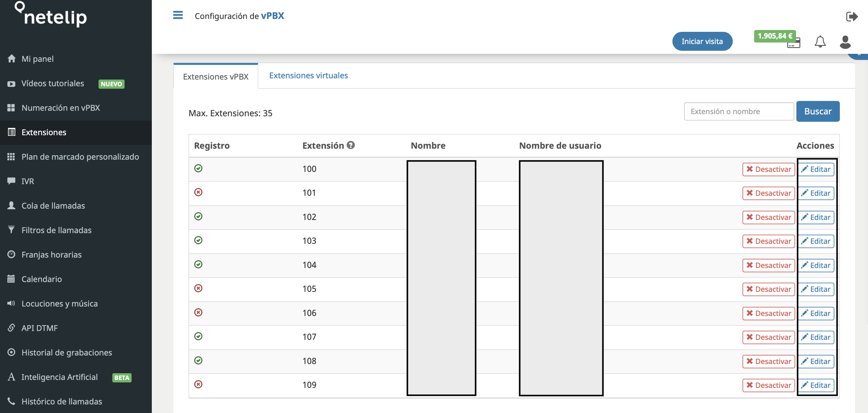Click the unregistered status icon for extension 105
Viewport: 868px width, 413px height.
[x=198, y=288]
